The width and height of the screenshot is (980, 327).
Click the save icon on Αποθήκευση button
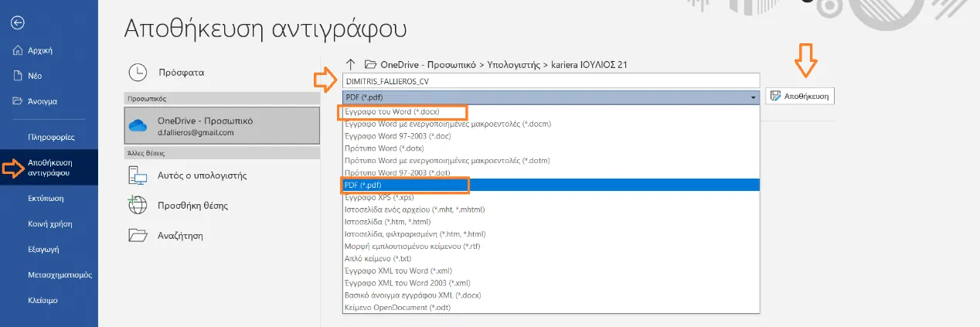click(774, 97)
